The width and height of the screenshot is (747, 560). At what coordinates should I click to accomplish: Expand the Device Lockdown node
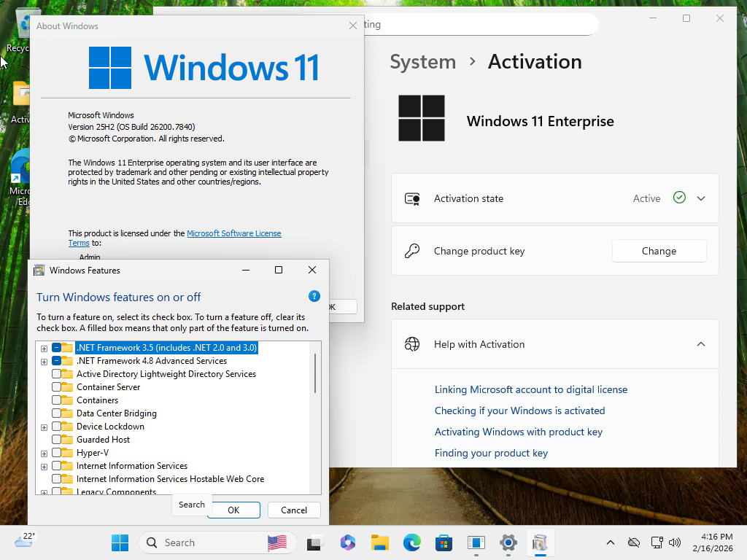[44, 427]
